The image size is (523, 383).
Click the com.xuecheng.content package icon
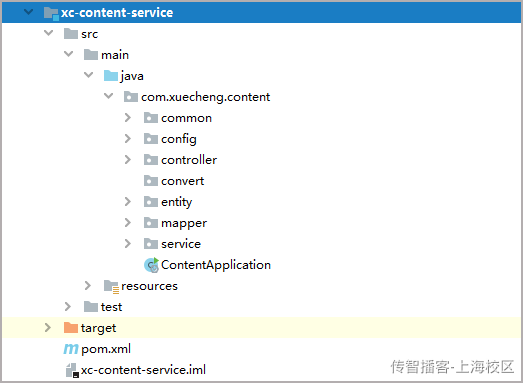pyautogui.click(x=131, y=97)
